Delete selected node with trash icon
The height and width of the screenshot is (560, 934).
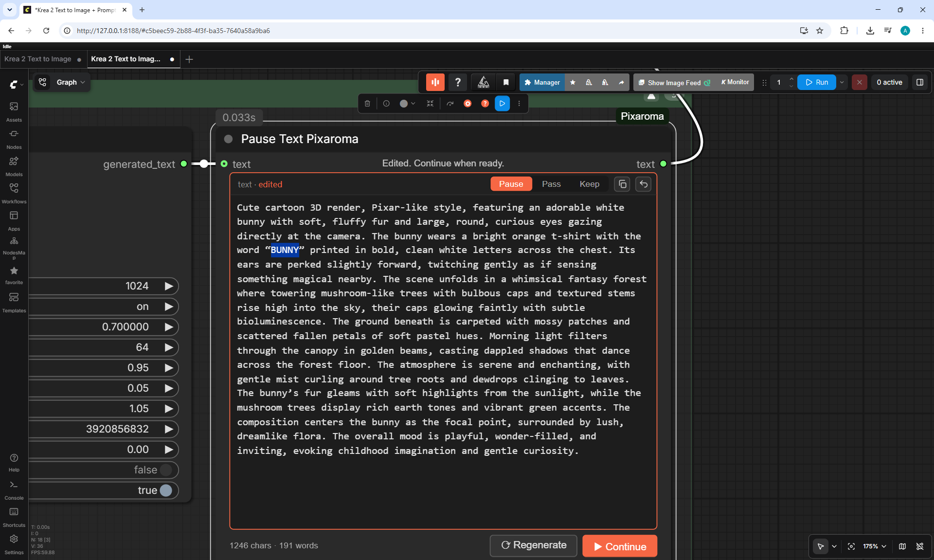pyautogui.click(x=367, y=104)
